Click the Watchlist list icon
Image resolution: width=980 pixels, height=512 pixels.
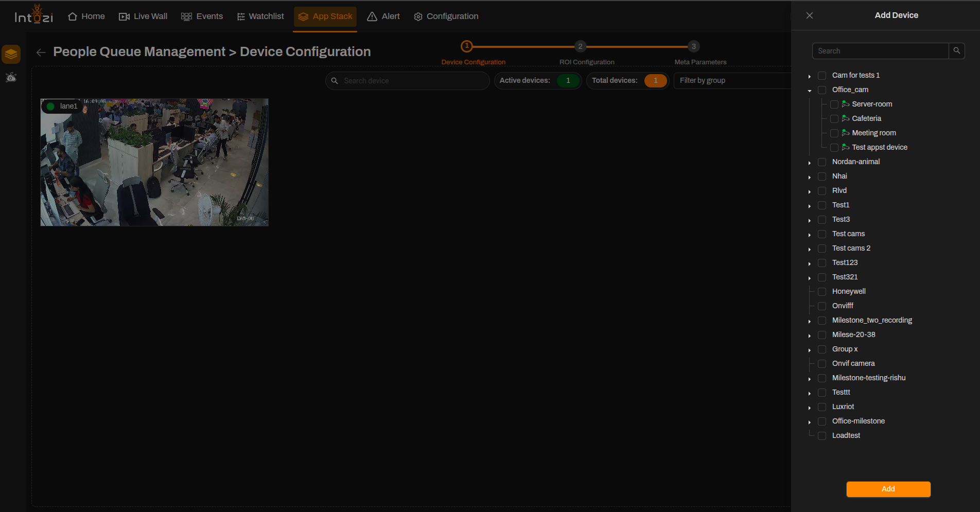click(x=241, y=16)
